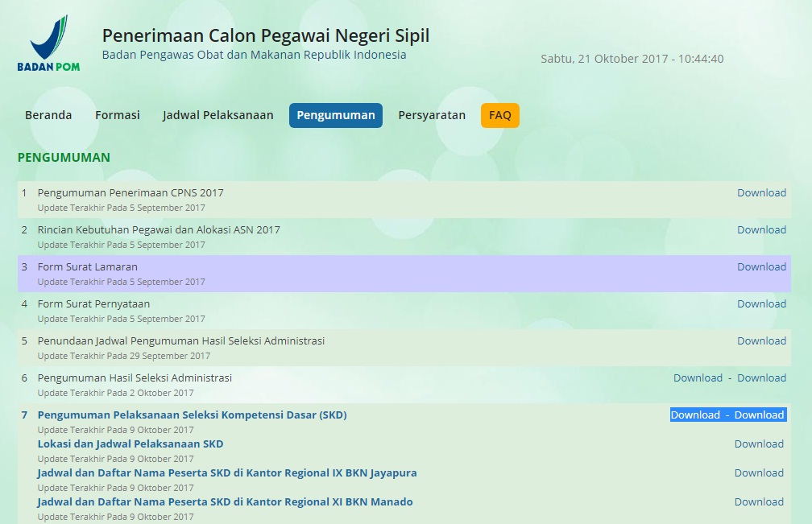Download SKD list for BKN Jayapura

[x=759, y=472]
